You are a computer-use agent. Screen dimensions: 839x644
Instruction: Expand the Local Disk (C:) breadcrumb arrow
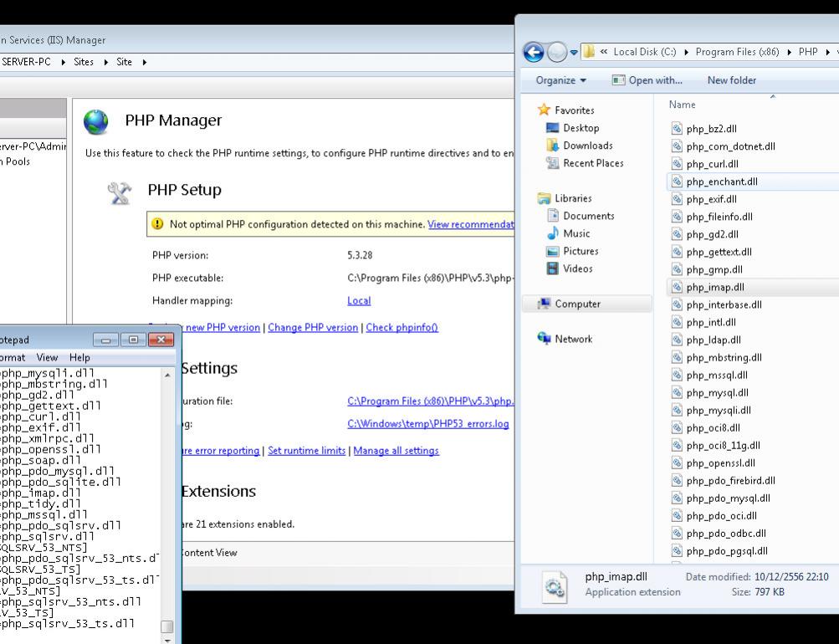(x=685, y=52)
